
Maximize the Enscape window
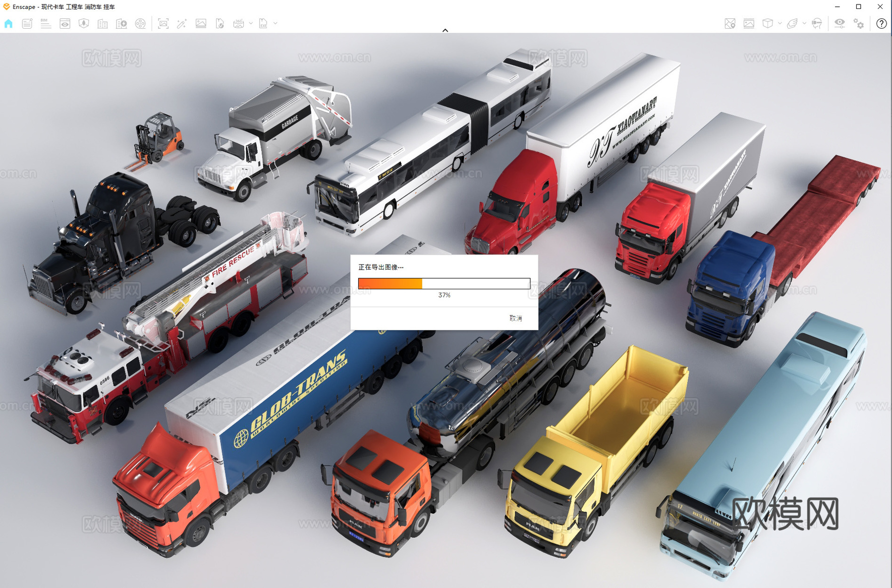pyautogui.click(x=859, y=7)
